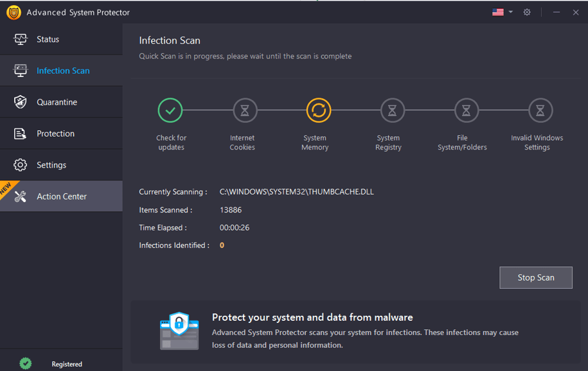Click the Quarantine shield icon
This screenshot has height=371, width=588.
point(21,102)
